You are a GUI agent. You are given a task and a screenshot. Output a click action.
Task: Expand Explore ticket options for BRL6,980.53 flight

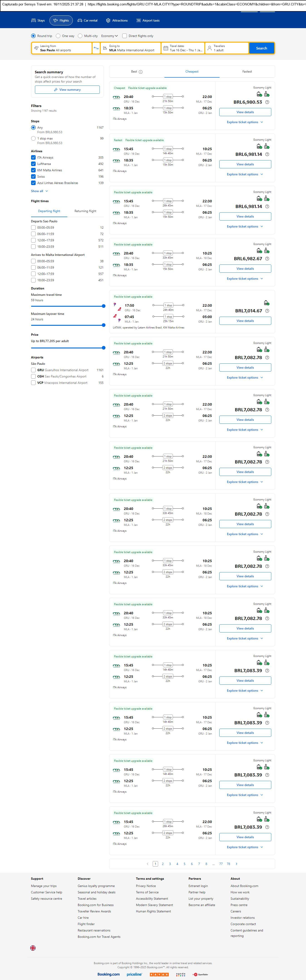[x=245, y=122]
